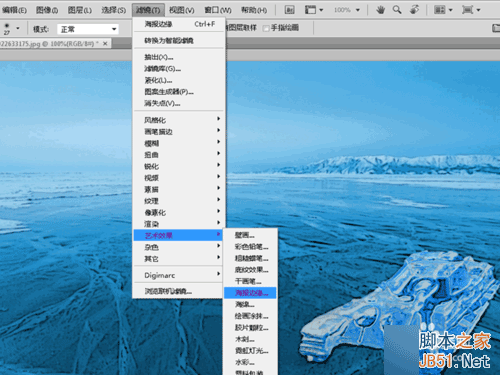
Task: Expand the 视频 filter submenu
Action: pyautogui.click(x=178, y=178)
